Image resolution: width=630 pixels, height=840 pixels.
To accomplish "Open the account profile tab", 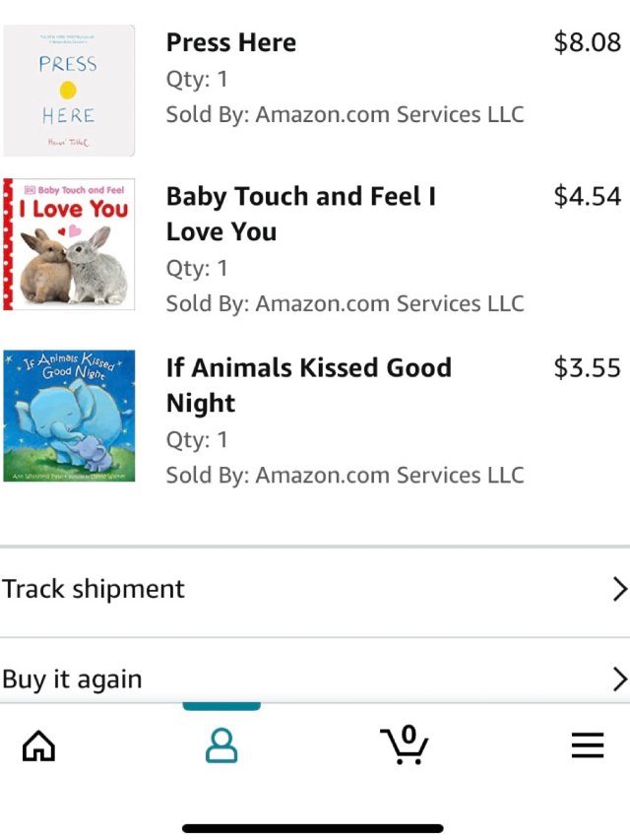I will [221, 745].
